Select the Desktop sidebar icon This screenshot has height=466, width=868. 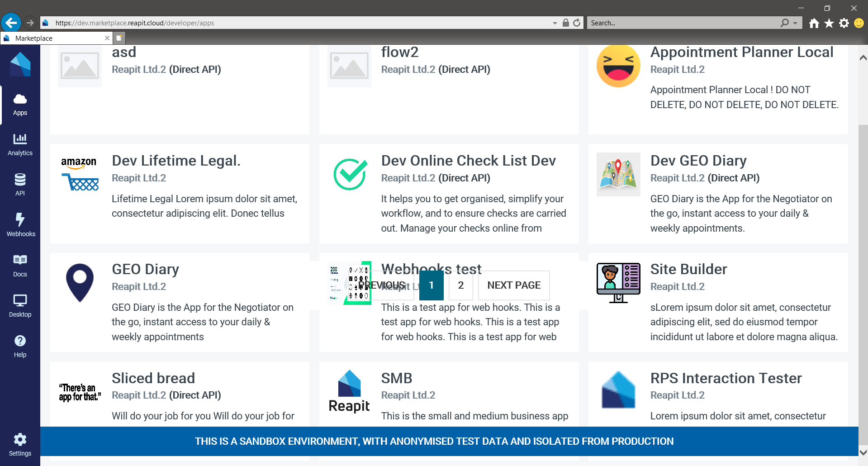click(x=20, y=305)
